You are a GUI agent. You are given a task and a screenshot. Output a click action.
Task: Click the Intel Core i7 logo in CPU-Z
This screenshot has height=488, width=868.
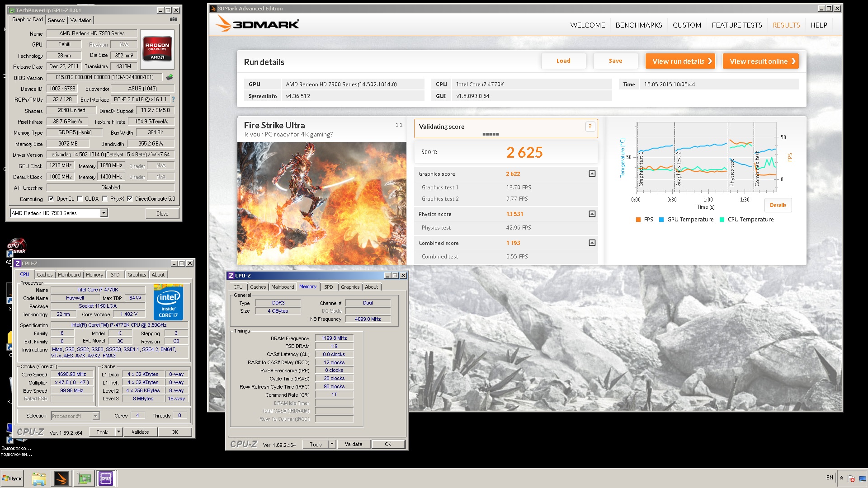(168, 302)
